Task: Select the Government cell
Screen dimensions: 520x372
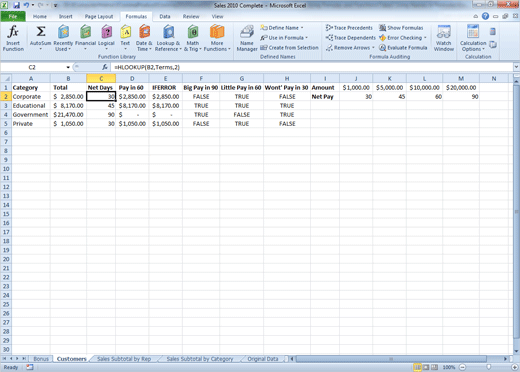Action: point(30,114)
